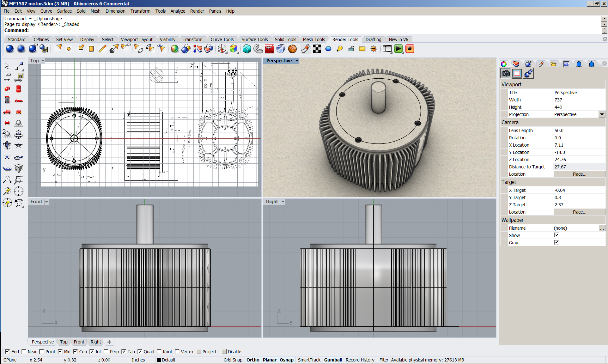Open the Surface menu

(64, 11)
